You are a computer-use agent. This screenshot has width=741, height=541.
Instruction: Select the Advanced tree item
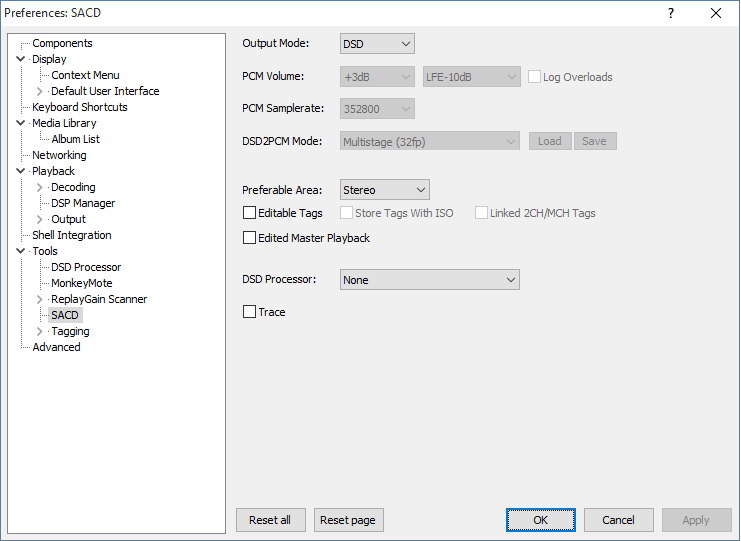tap(56, 347)
